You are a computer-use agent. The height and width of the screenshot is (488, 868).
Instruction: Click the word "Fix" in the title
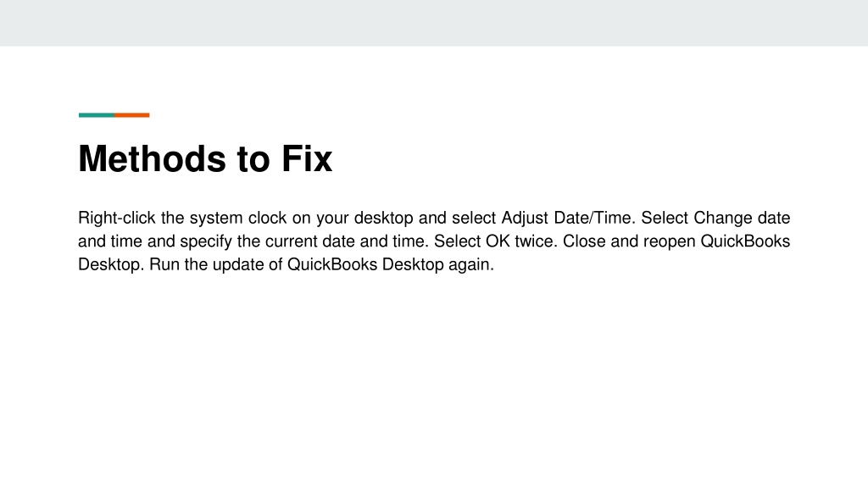(x=307, y=158)
